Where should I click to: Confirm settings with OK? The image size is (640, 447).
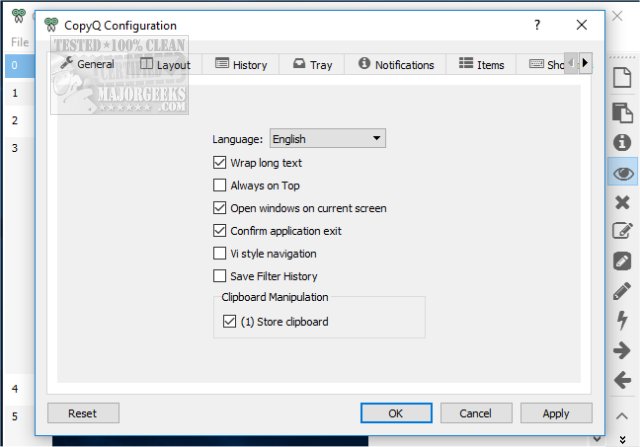coord(396,413)
